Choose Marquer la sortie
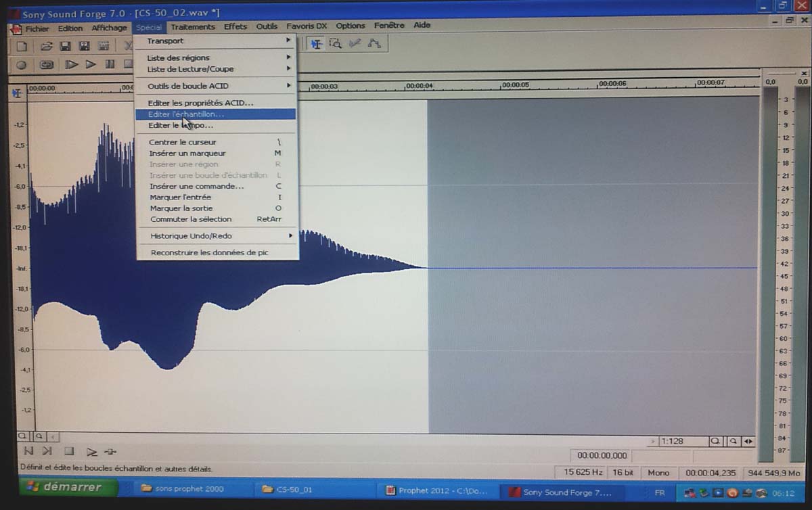 [217, 208]
